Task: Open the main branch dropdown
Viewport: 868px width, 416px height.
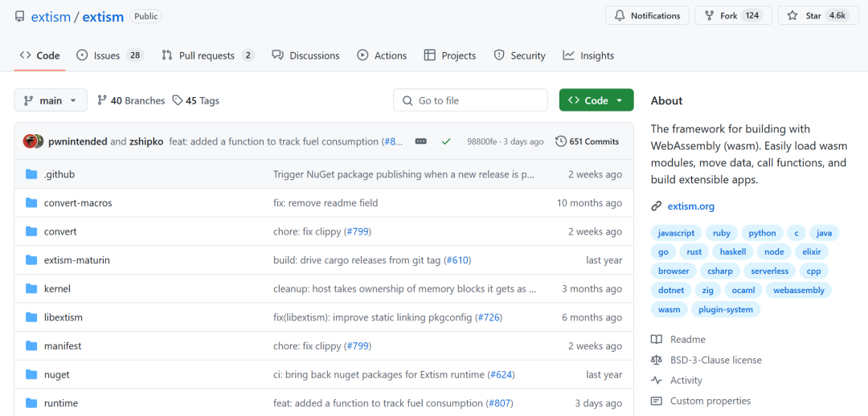Action: coord(51,100)
